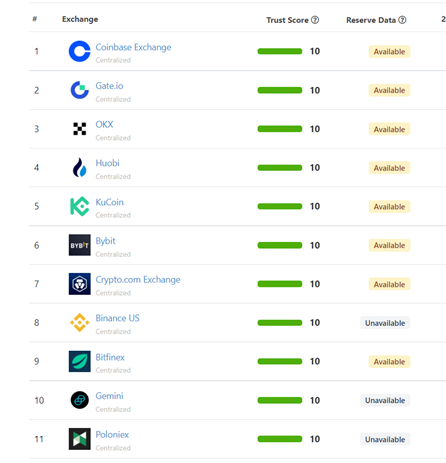Click the Trust Score help question icon
The image size is (446, 463).
(x=315, y=20)
